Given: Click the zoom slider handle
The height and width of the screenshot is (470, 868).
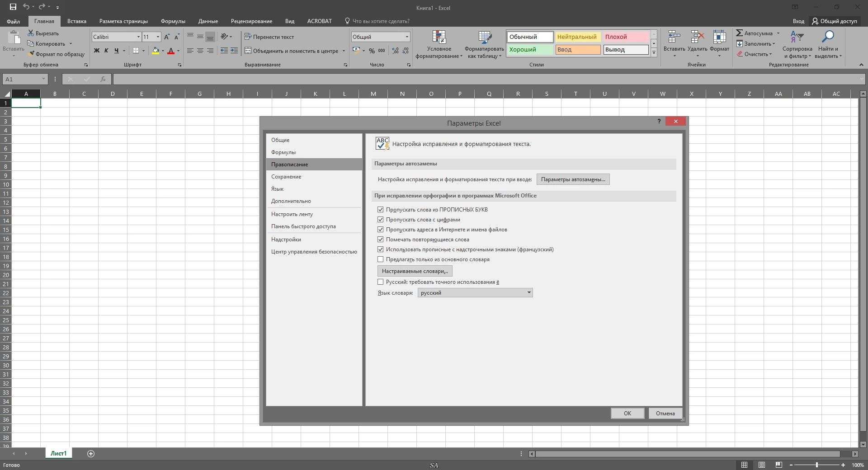Looking at the screenshot, I should point(816,465).
